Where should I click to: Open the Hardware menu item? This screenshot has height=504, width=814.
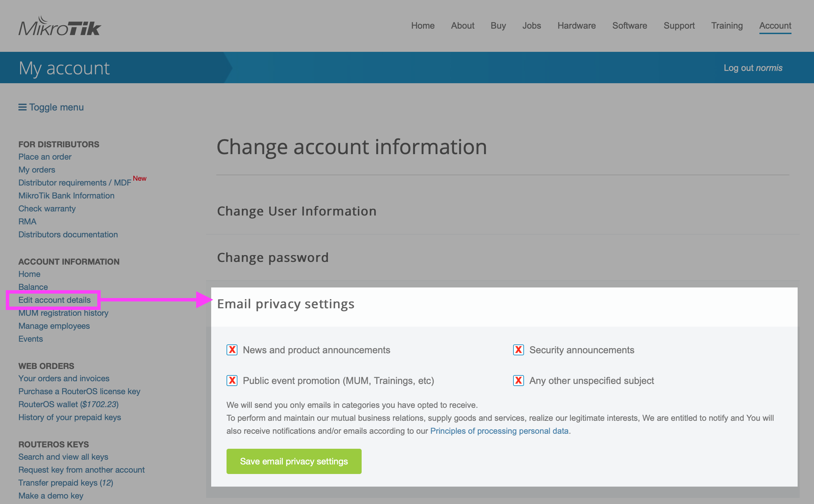click(x=577, y=26)
